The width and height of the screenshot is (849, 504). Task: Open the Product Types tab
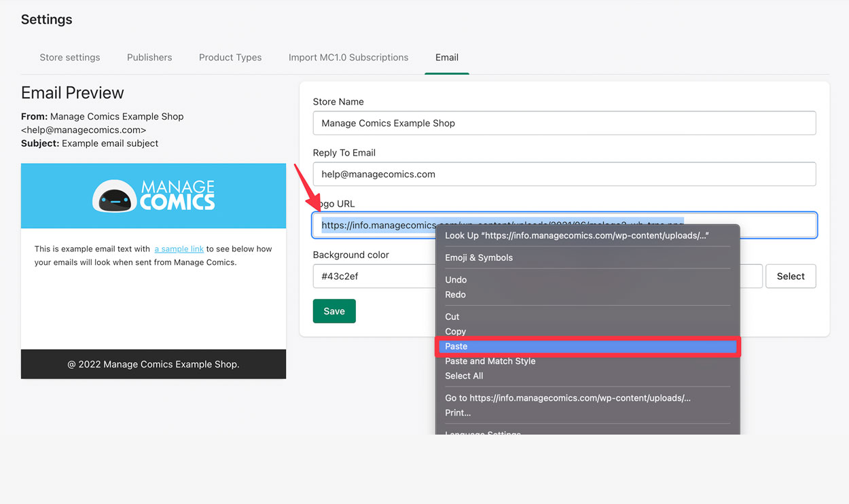click(230, 58)
